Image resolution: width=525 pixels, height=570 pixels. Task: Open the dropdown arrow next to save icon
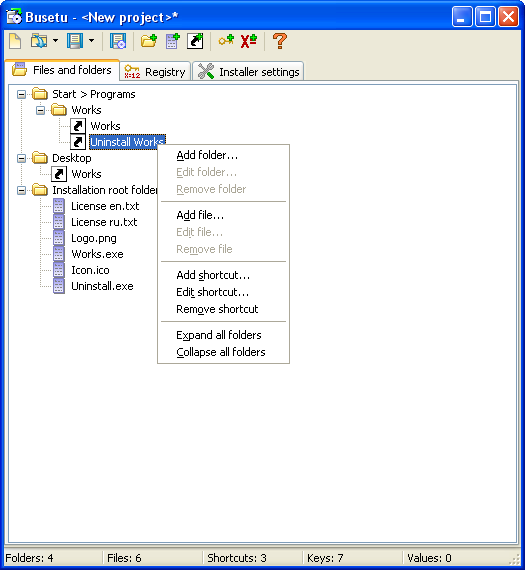(92, 41)
